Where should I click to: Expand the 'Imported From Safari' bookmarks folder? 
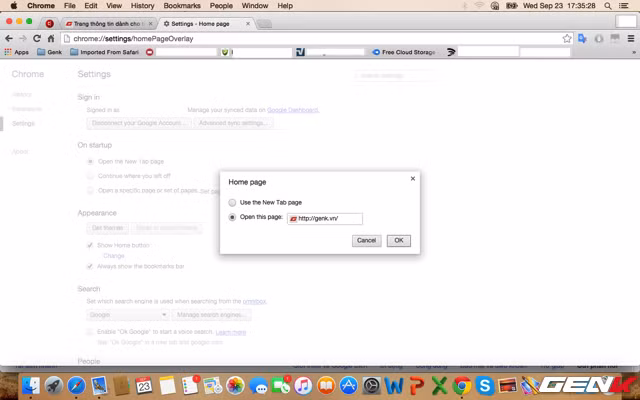105,51
